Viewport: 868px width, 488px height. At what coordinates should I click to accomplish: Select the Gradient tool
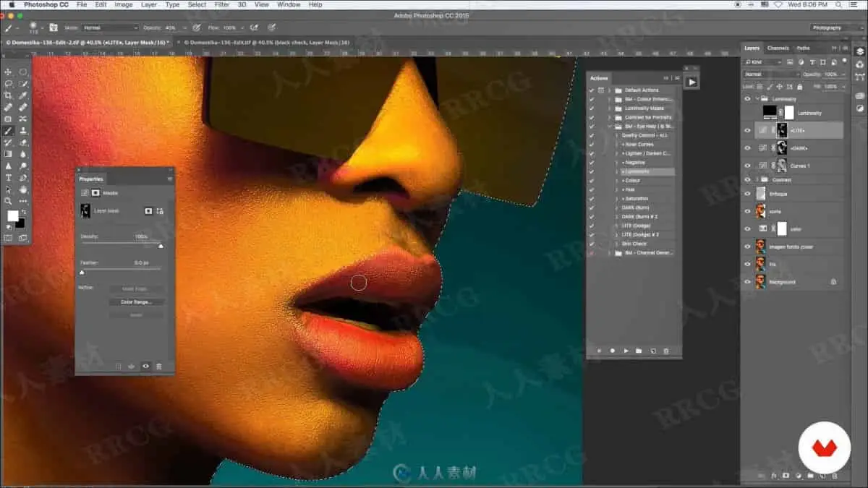coord(9,154)
